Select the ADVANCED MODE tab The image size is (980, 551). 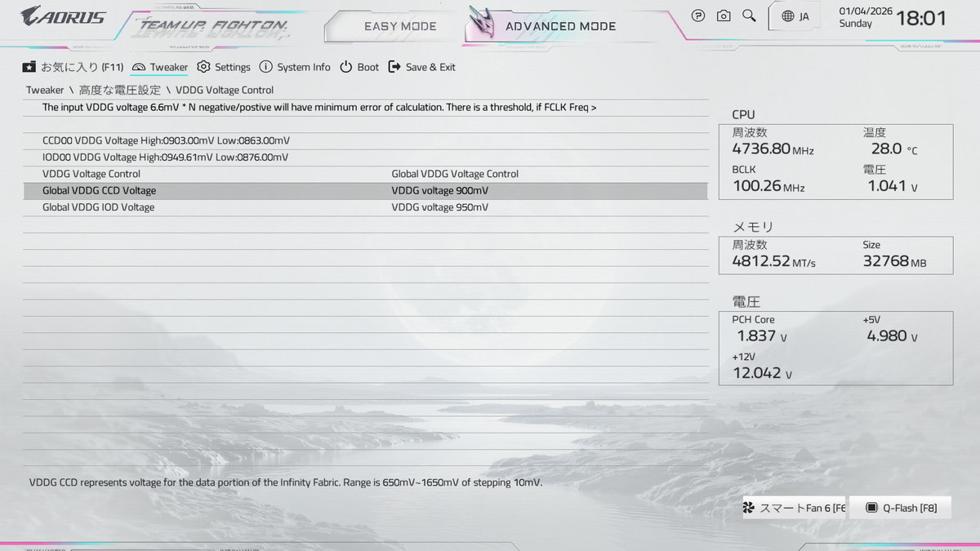(560, 26)
